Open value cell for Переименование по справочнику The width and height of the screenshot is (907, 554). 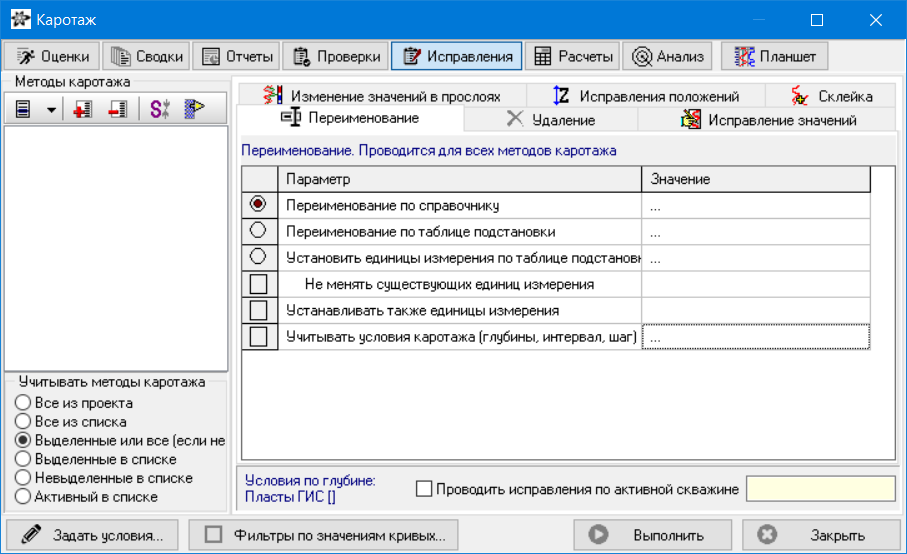755,205
